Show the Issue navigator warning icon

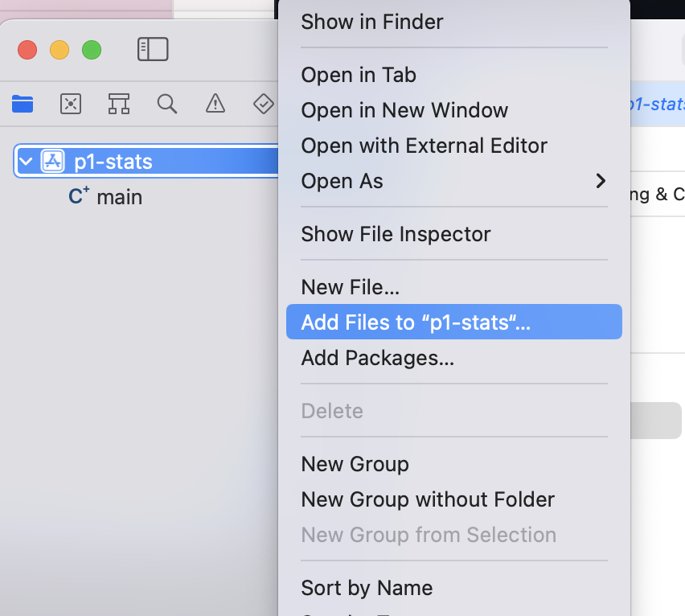coord(215,104)
